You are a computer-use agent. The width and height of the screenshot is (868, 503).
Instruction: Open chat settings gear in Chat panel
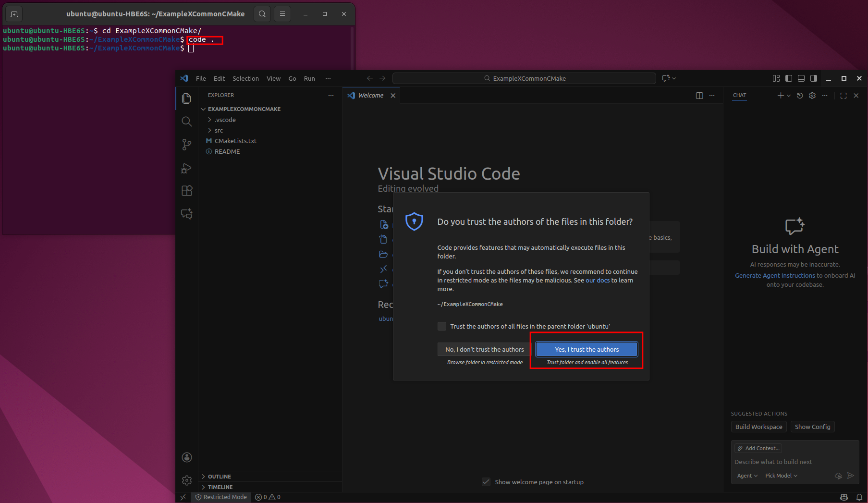coord(812,96)
